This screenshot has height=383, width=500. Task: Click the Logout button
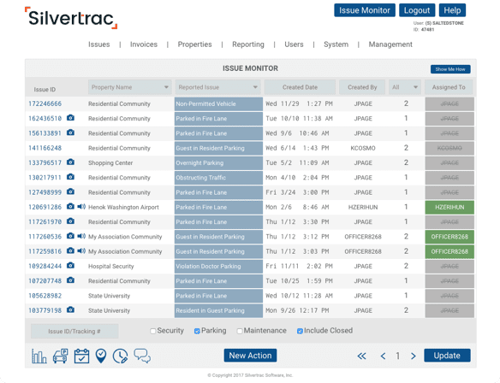[x=417, y=10]
